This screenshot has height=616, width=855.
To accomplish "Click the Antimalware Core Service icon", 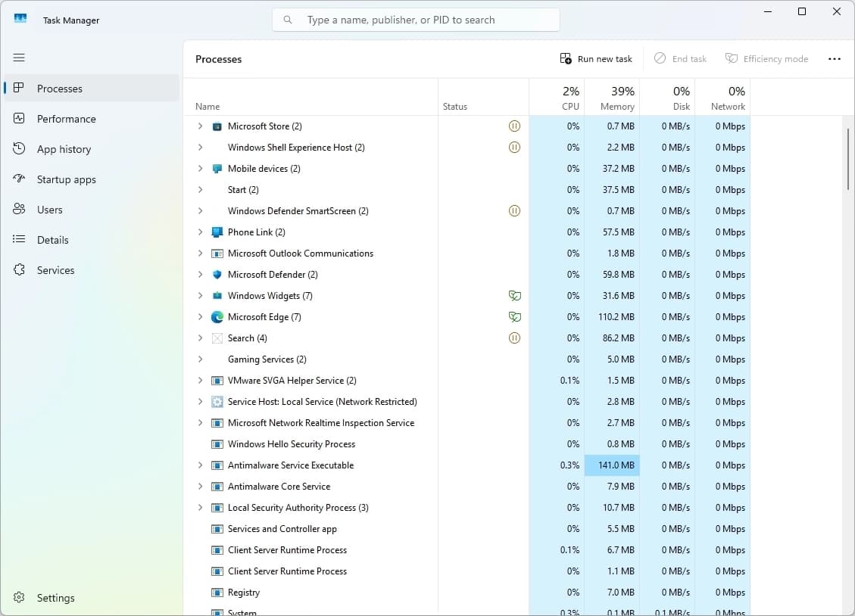I will pos(217,487).
